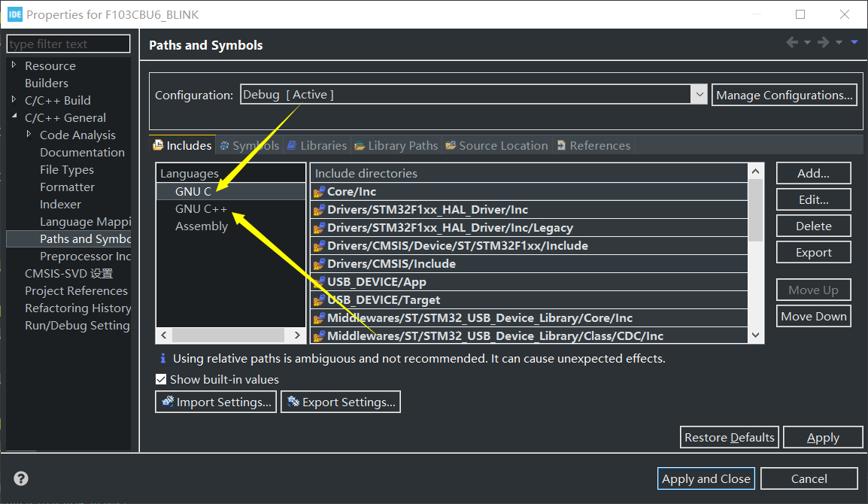Viewport: 868px width, 504px height.
Task: Click folder icon beside Core/Inc entry
Action: pyautogui.click(x=320, y=192)
